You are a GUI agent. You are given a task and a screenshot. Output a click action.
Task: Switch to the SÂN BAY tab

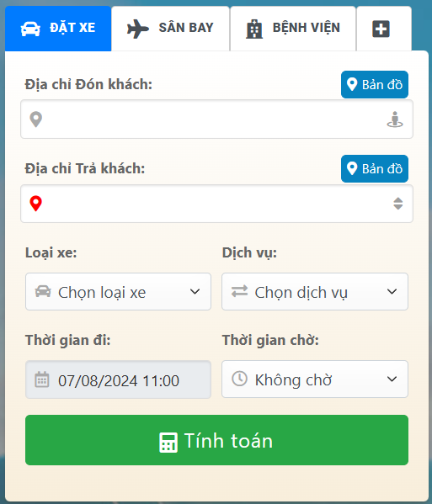coord(170,29)
